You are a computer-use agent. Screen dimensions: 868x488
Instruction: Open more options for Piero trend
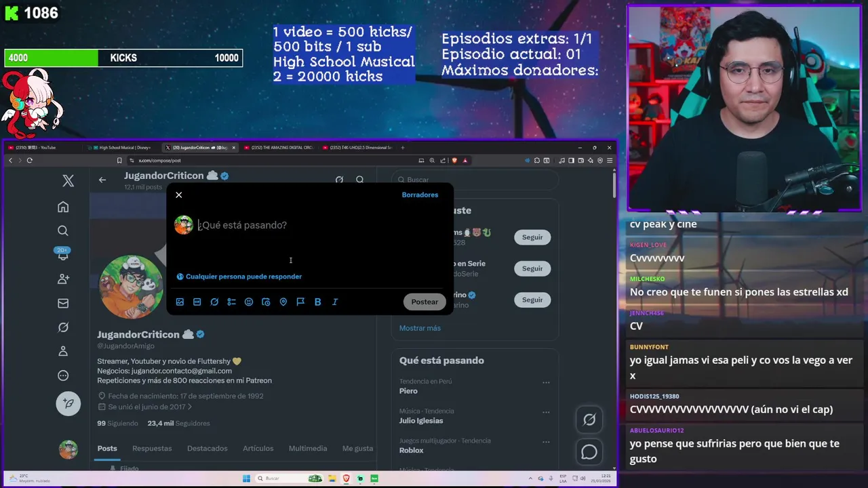pyautogui.click(x=546, y=382)
